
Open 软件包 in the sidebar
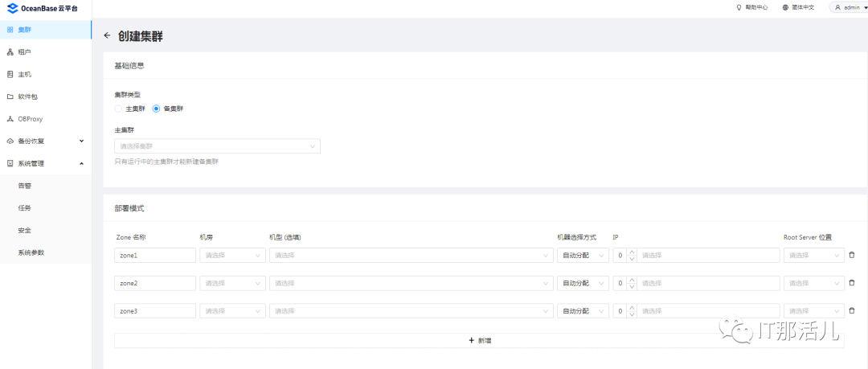(x=45, y=96)
